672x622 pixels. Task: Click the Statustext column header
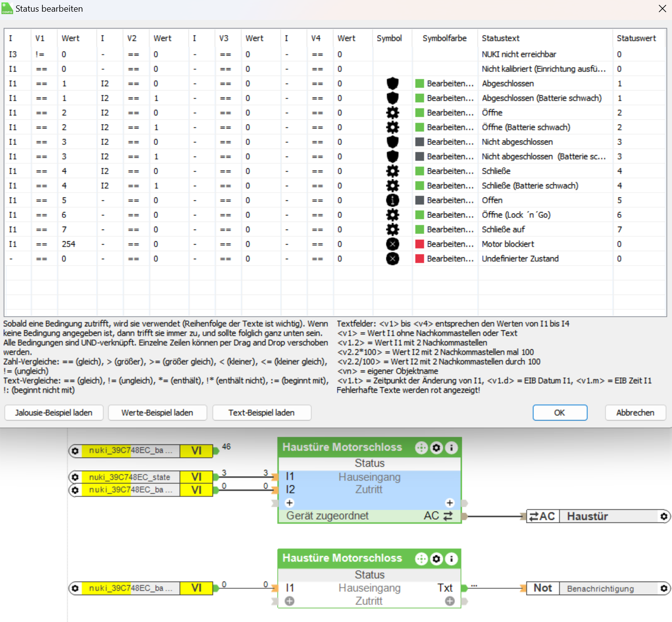500,38
